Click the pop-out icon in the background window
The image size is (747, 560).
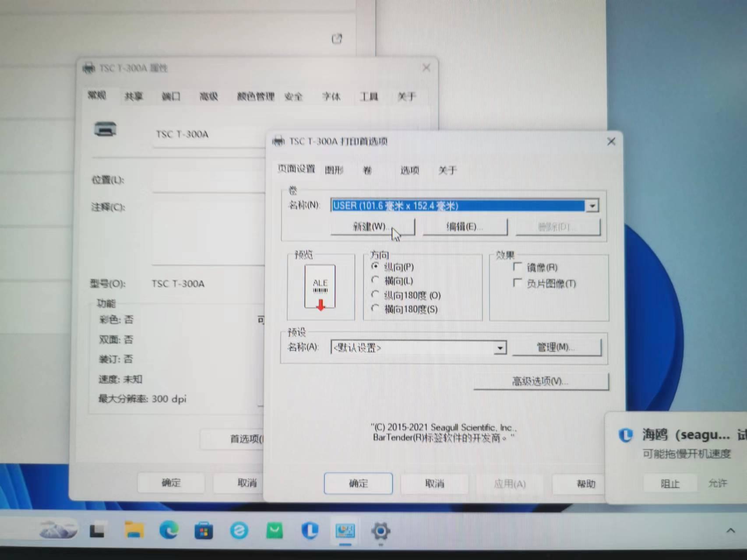(337, 39)
